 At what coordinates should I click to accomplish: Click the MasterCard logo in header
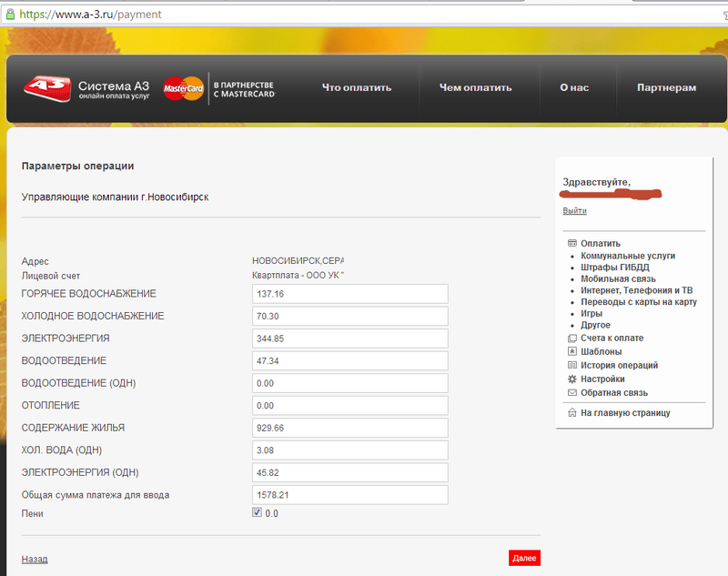point(183,88)
